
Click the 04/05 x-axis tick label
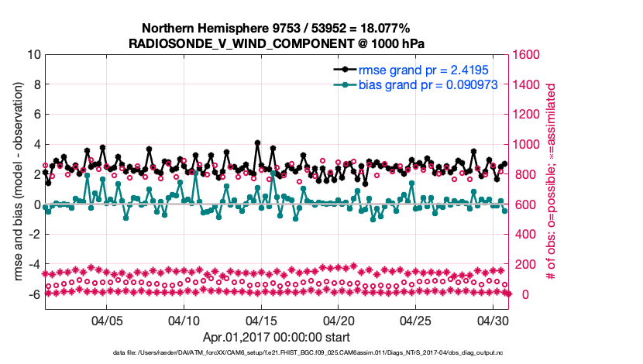pos(108,319)
